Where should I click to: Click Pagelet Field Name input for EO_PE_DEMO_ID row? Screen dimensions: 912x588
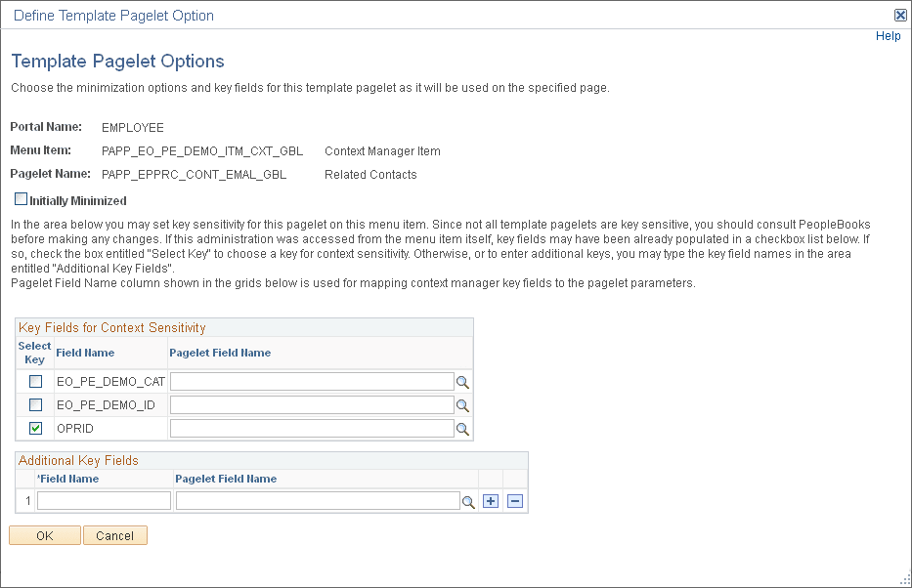(x=311, y=404)
